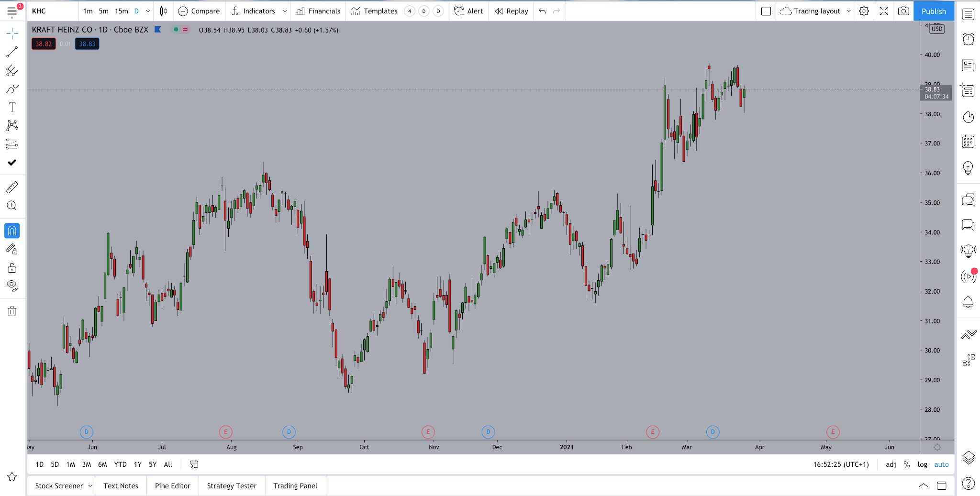This screenshot has height=496, width=980.
Task: Toggle the select layout checkbox square
Action: [766, 11]
